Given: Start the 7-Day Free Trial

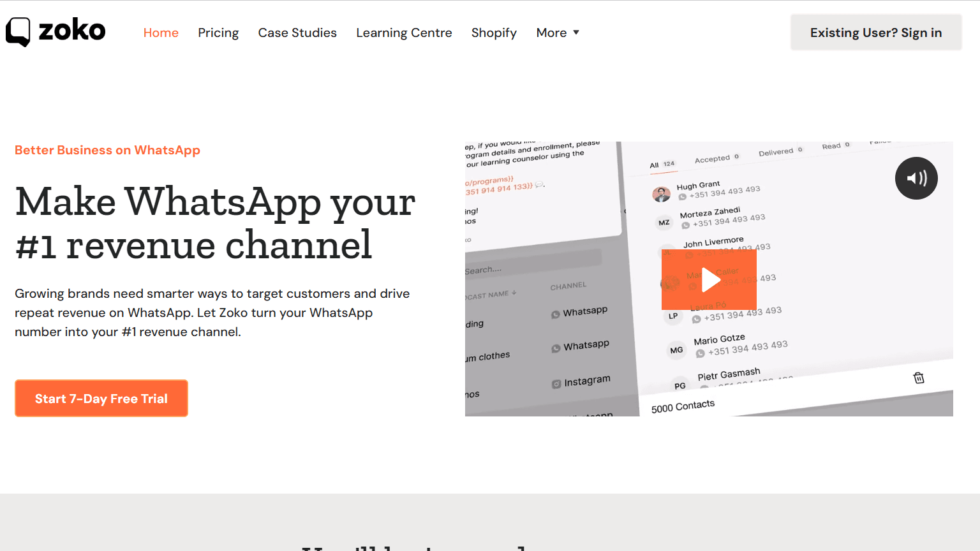Looking at the screenshot, I should 101,399.
